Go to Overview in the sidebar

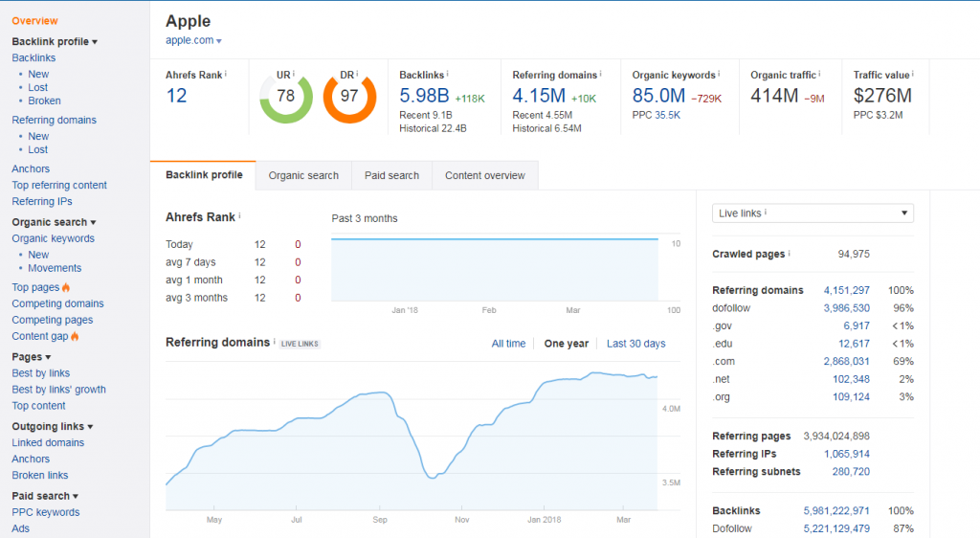(34, 21)
